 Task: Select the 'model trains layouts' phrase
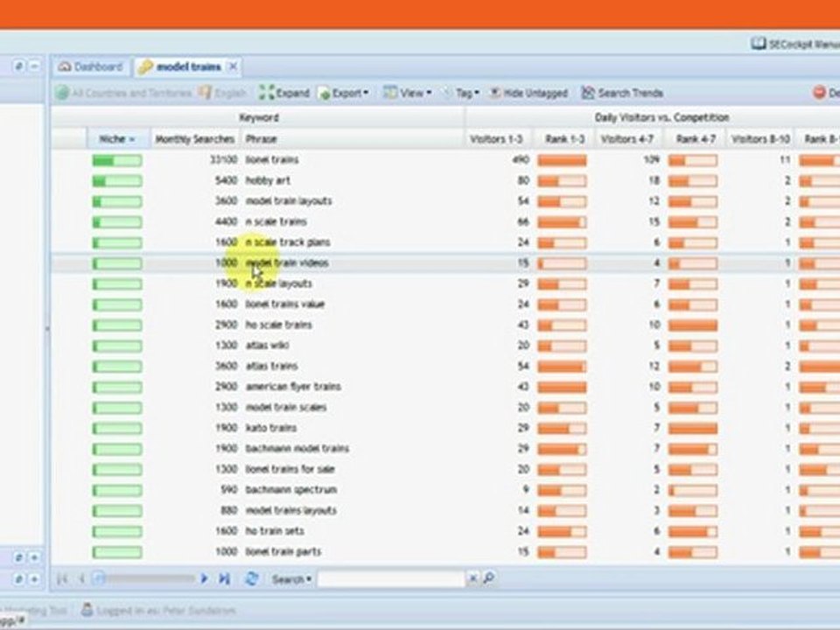(x=290, y=510)
